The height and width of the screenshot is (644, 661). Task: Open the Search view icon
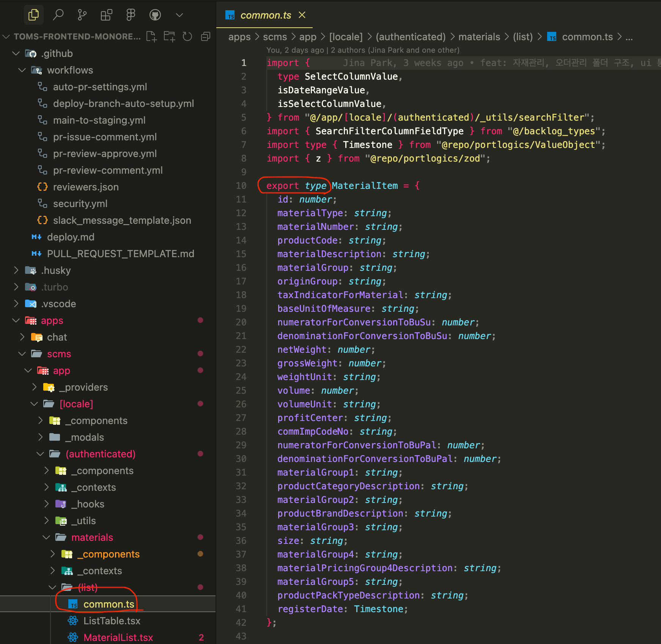click(x=58, y=15)
